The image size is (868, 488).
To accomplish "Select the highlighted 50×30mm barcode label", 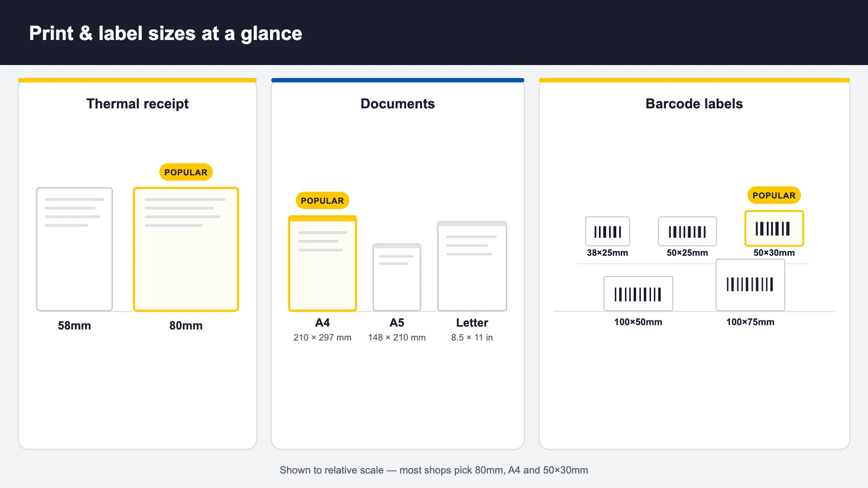I will pos(774,228).
